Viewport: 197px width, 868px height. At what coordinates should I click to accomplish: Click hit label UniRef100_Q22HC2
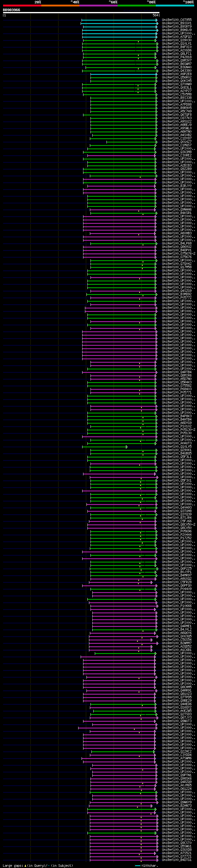click(177, 751)
